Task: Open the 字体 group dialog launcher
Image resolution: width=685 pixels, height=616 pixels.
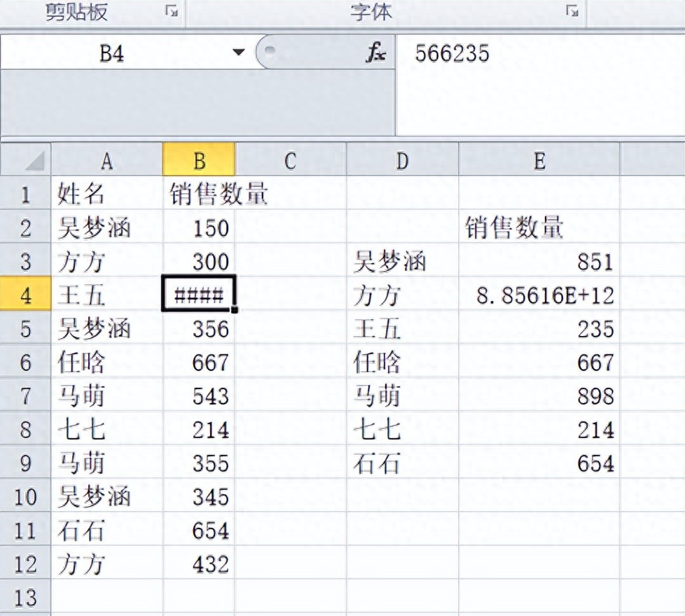Action: [572, 11]
